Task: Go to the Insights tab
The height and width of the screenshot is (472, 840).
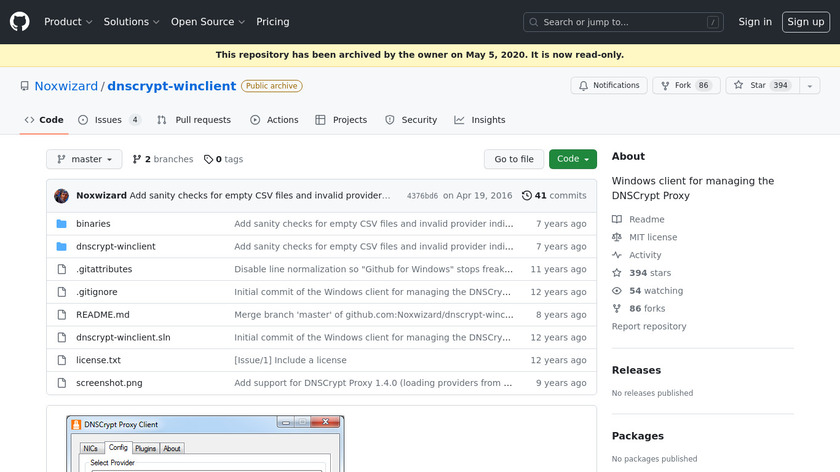Action: point(480,120)
